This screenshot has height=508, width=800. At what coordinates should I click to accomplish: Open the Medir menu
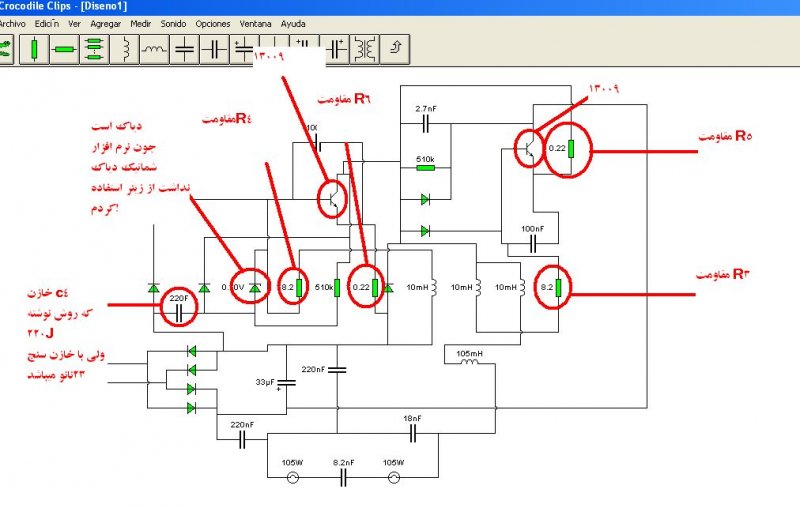140,23
